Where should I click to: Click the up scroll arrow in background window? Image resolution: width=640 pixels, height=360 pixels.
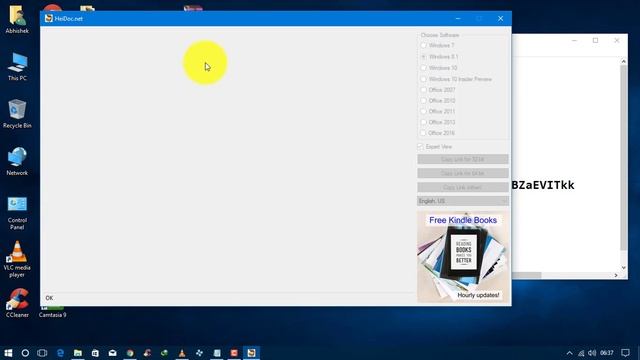(624, 61)
